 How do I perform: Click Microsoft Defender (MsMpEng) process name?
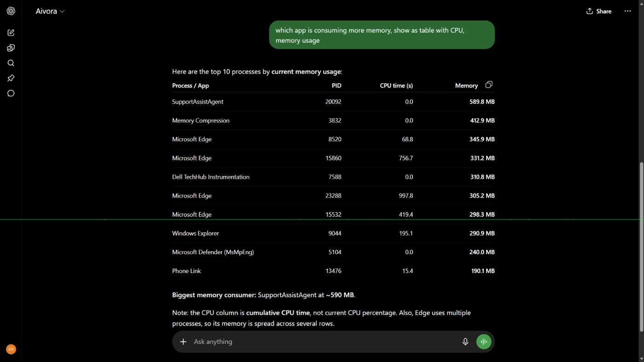point(213,252)
